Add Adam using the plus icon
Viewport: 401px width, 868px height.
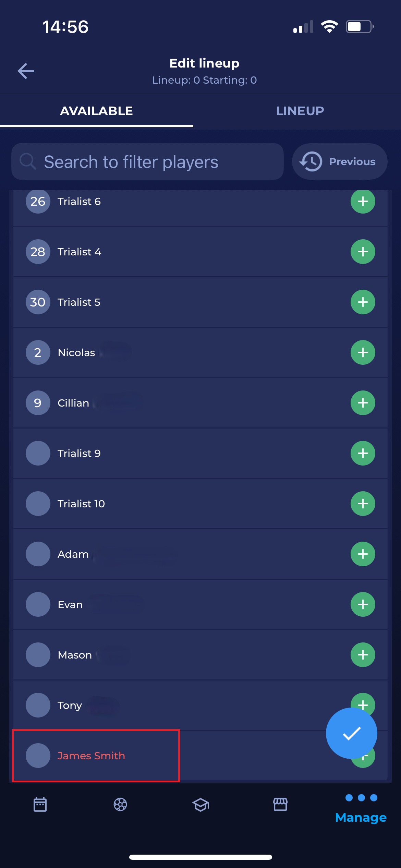click(x=363, y=554)
